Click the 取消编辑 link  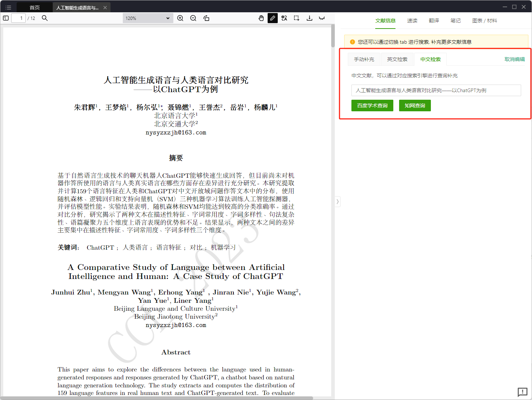[515, 59]
